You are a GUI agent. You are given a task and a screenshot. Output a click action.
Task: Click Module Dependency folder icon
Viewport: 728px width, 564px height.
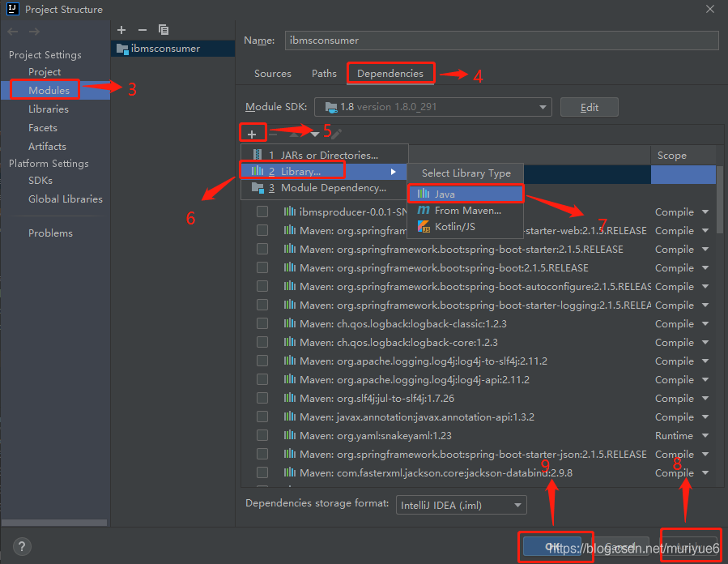coord(258,188)
